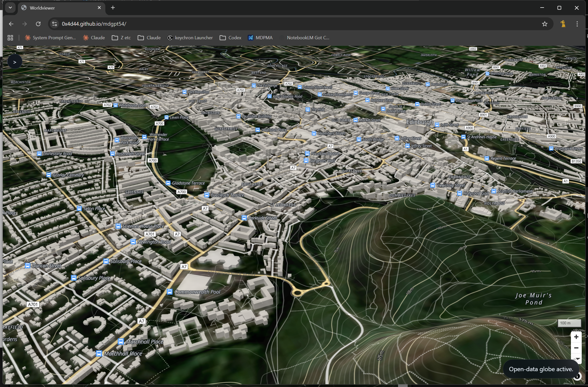The image size is (588, 387).
Task: Open the tab search chevron dropdown
Action: 10,8
